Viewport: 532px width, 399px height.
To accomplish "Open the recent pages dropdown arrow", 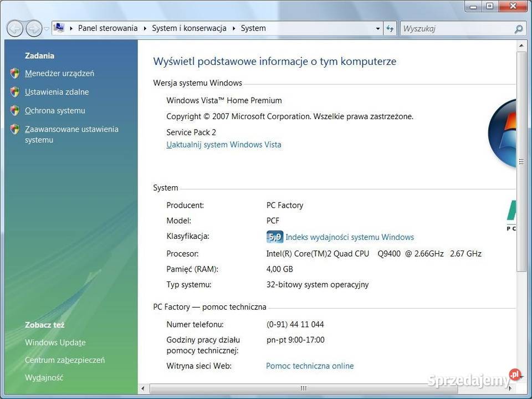I will click(47, 29).
